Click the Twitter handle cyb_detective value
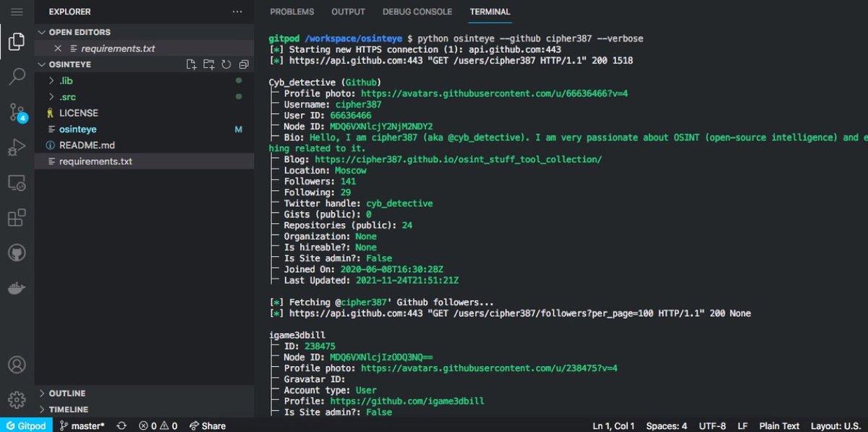Viewport: 868px width, 432px height. point(399,203)
